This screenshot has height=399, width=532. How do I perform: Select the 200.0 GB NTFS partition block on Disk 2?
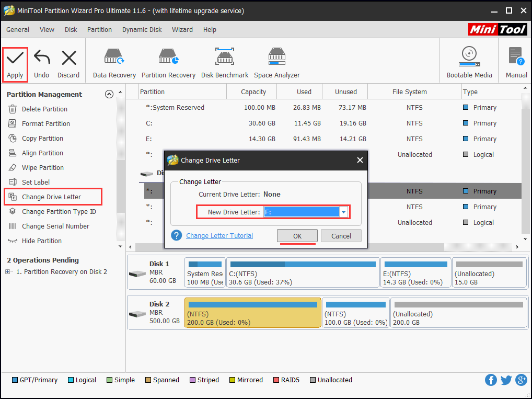click(x=253, y=313)
